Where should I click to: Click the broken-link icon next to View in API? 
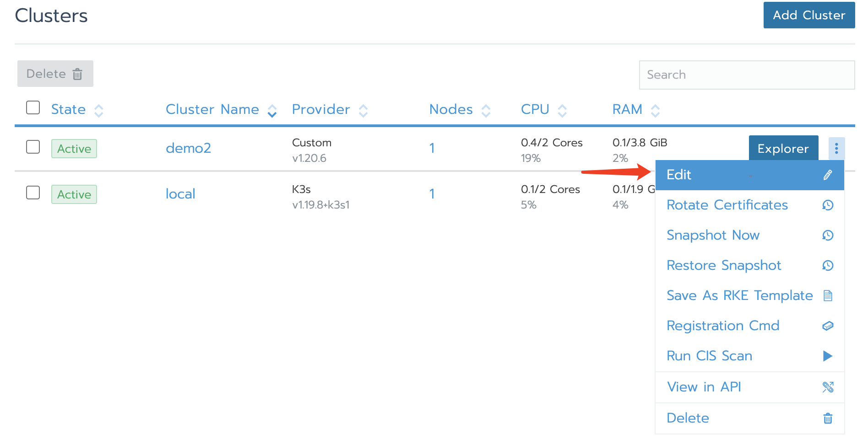(x=828, y=386)
